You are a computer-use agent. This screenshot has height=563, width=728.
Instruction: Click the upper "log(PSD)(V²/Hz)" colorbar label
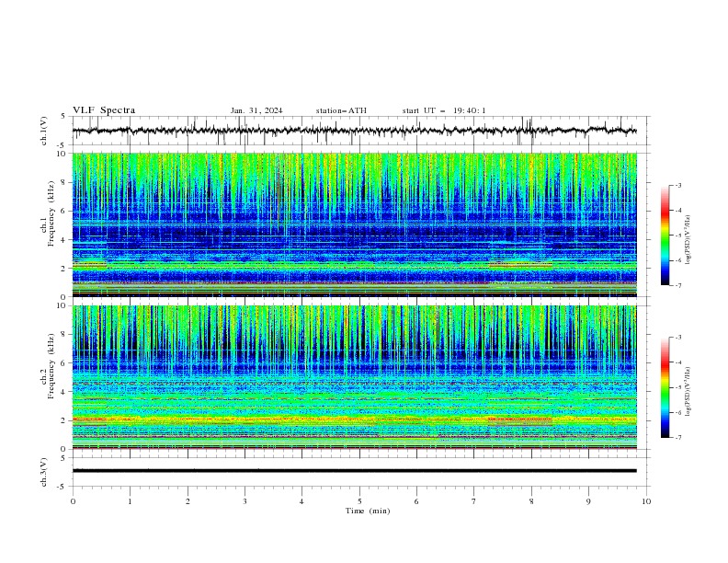[688, 240]
